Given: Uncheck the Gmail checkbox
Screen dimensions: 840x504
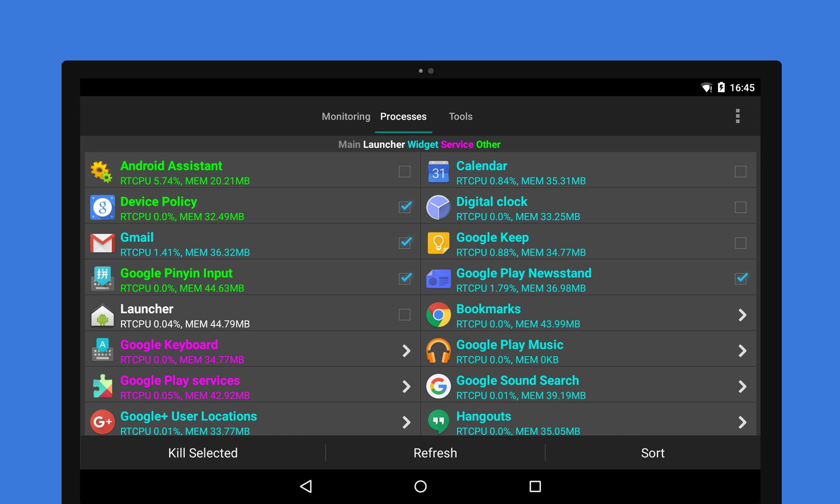Looking at the screenshot, I should 405,242.
